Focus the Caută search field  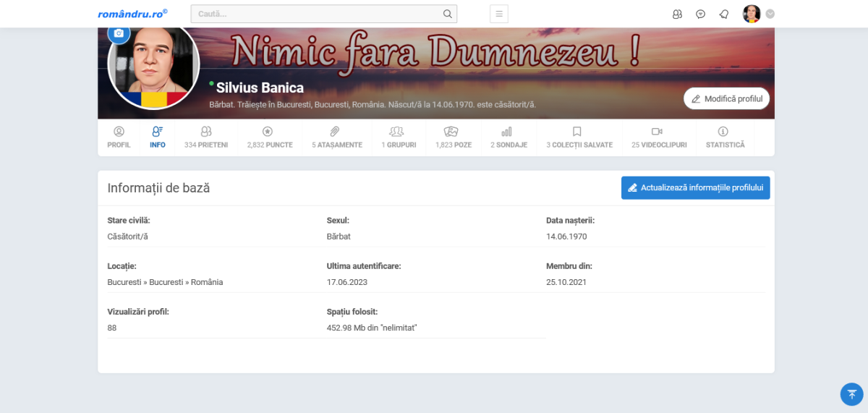click(317, 14)
